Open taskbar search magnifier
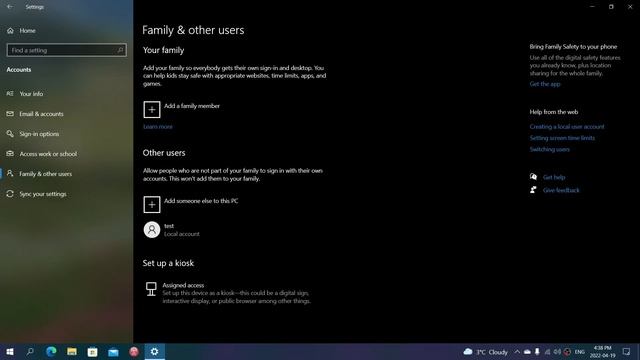Image resolution: width=640 pixels, height=360 pixels. coord(30,351)
